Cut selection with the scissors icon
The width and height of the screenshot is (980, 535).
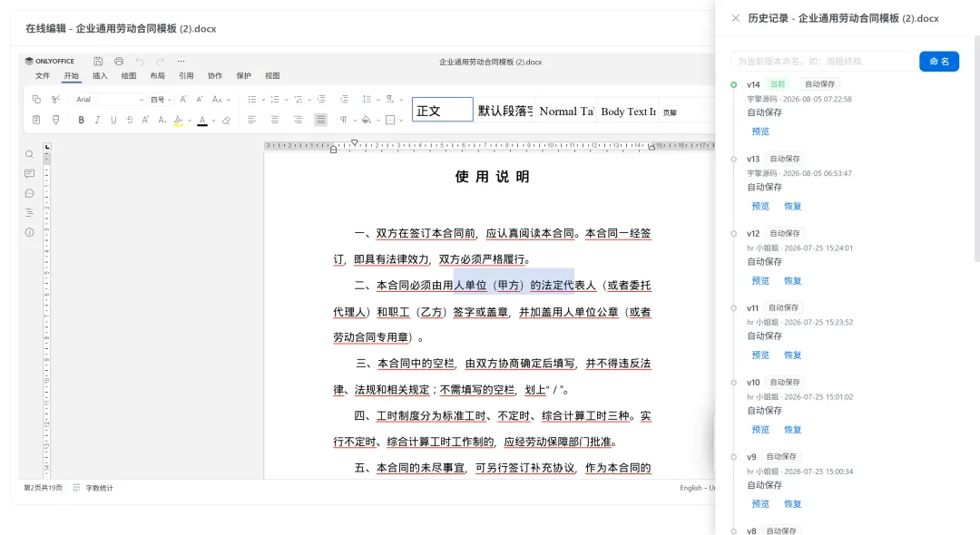55,99
